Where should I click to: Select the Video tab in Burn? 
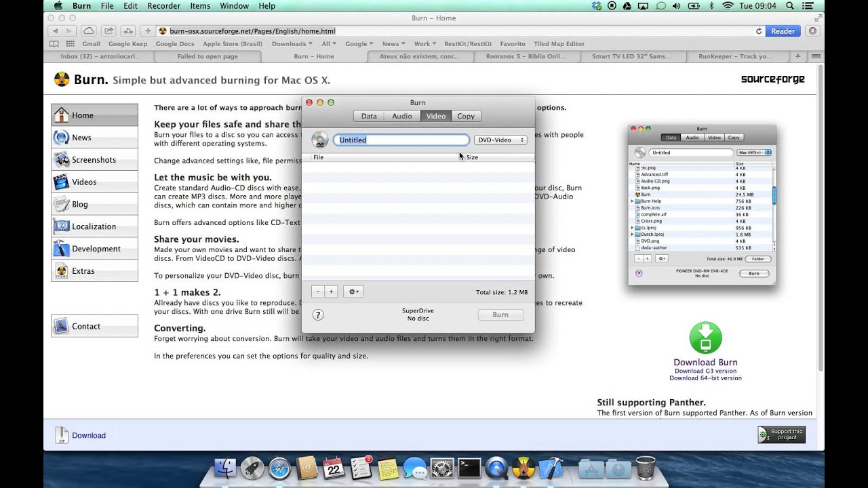point(436,116)
